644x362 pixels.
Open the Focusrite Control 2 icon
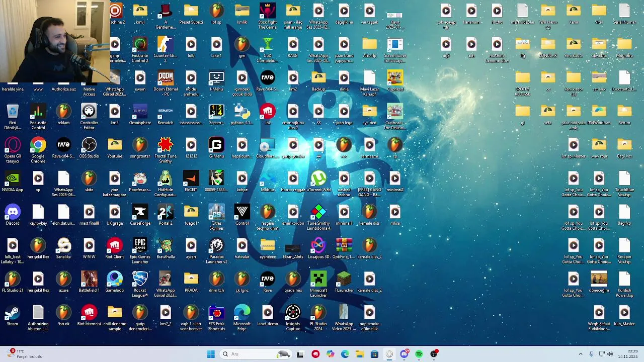(140, 50)
